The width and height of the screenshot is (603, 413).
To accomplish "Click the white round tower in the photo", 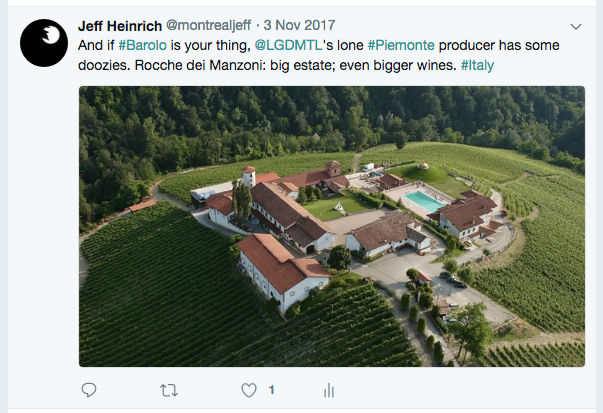I will (x=248, y=177).
